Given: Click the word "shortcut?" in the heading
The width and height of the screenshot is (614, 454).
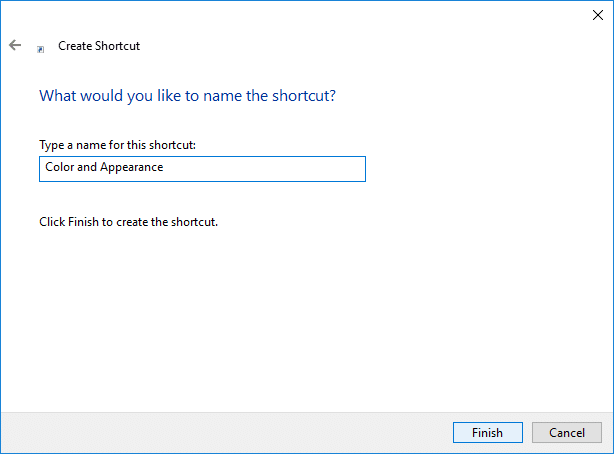Looking at the screenshot, I should coord(304,97).
